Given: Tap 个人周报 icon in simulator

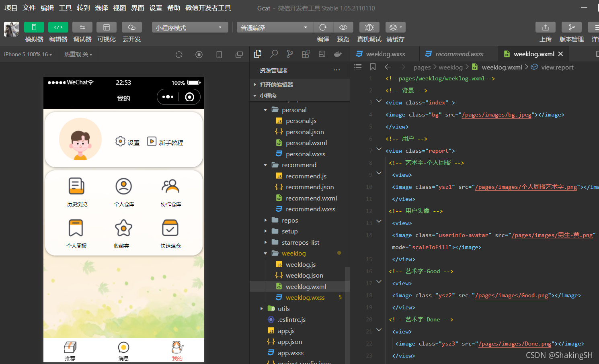Looking at the screenshot, I should 76,228.
